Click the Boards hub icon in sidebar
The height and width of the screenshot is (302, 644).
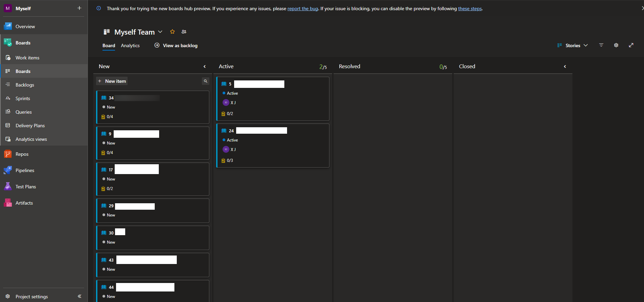point(8,43)
